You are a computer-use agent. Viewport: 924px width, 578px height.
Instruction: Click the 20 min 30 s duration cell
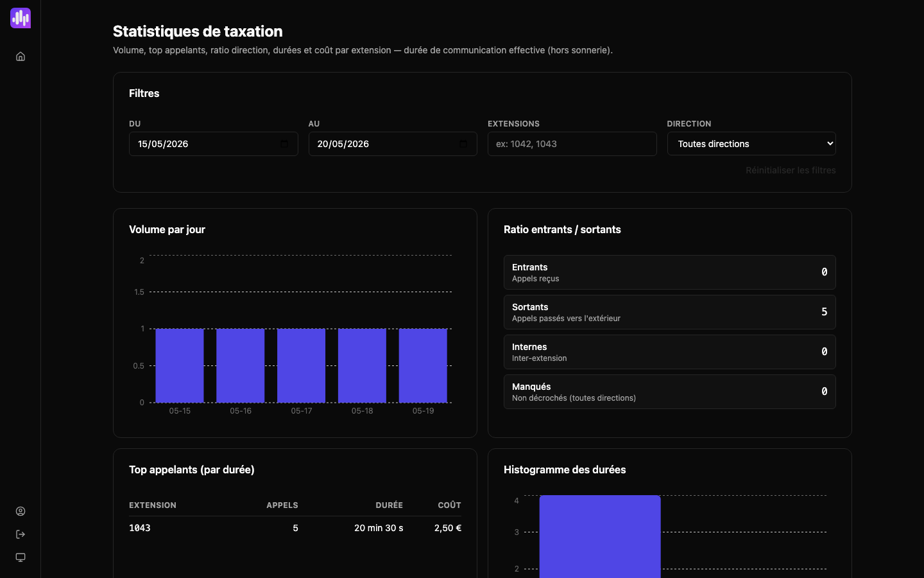[x=379, y=528]
